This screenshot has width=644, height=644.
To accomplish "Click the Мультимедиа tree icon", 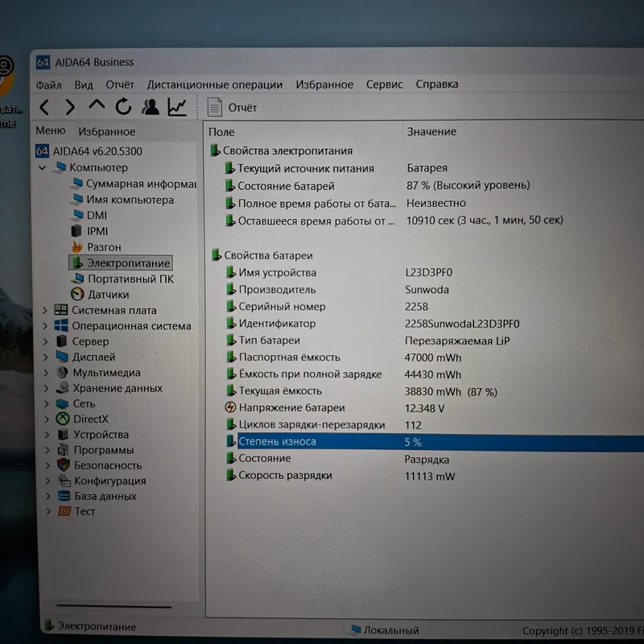I will [63, 373].
